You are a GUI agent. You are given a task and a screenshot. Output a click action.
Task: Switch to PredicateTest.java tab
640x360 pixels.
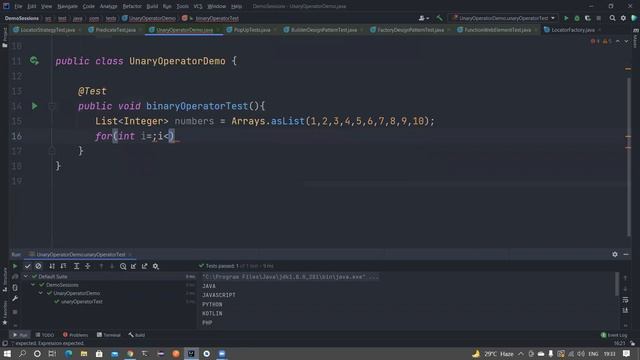point(116,30)
